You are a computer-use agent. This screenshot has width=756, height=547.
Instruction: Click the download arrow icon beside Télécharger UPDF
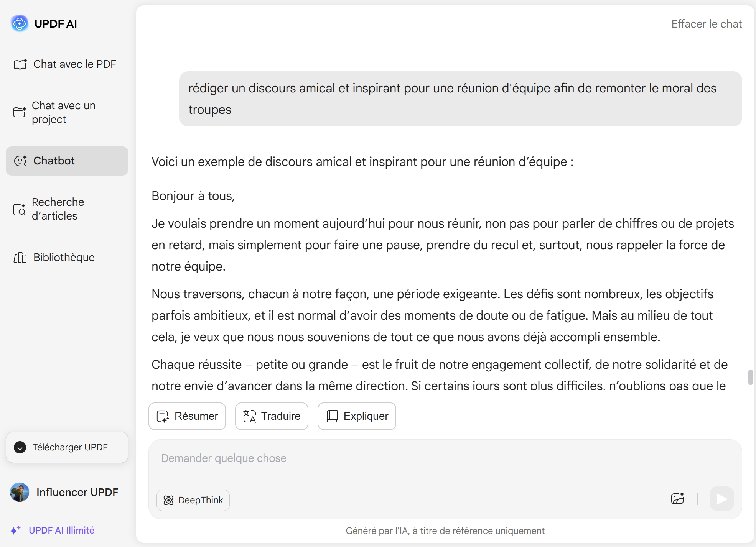pos(20,447)
